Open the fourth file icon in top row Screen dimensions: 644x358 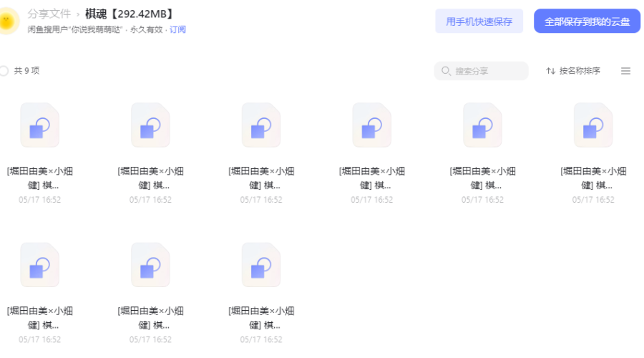pos(371,125)
